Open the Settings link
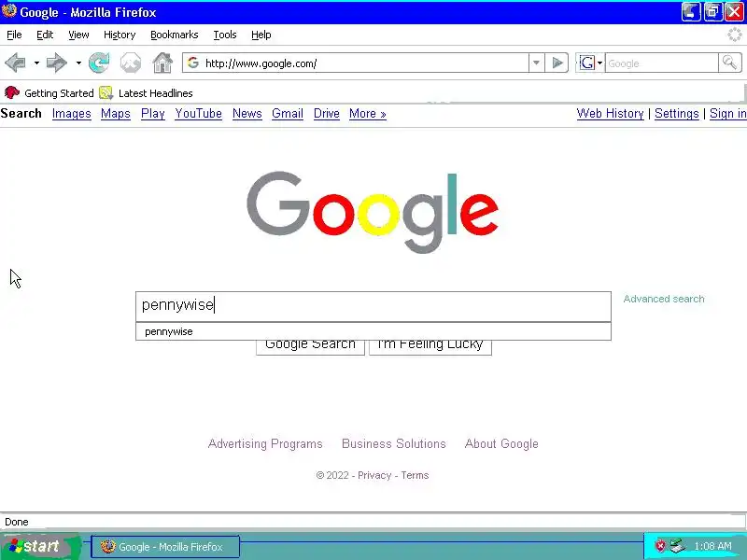 click(676, 113)
